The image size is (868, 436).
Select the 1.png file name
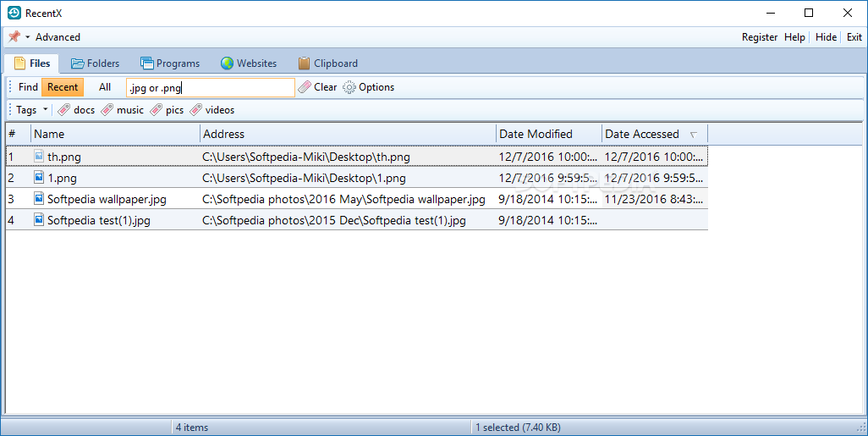pyautogui.click(x=62, y=178)
